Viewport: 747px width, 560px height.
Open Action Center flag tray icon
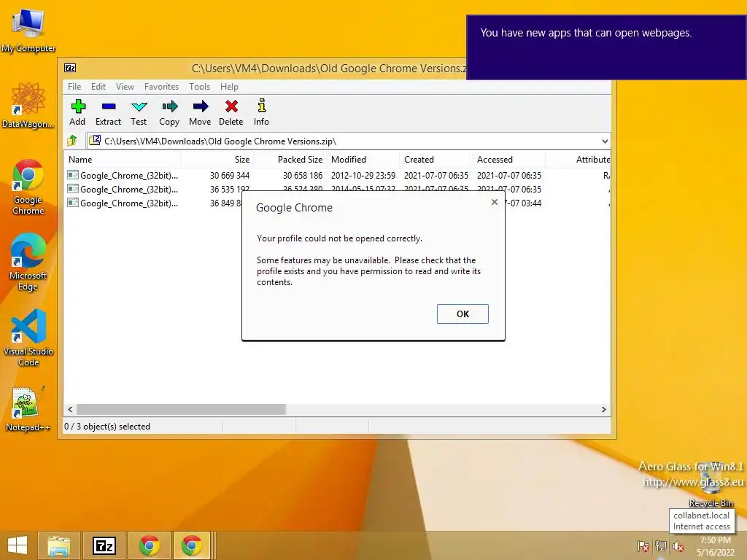point(643,545)
